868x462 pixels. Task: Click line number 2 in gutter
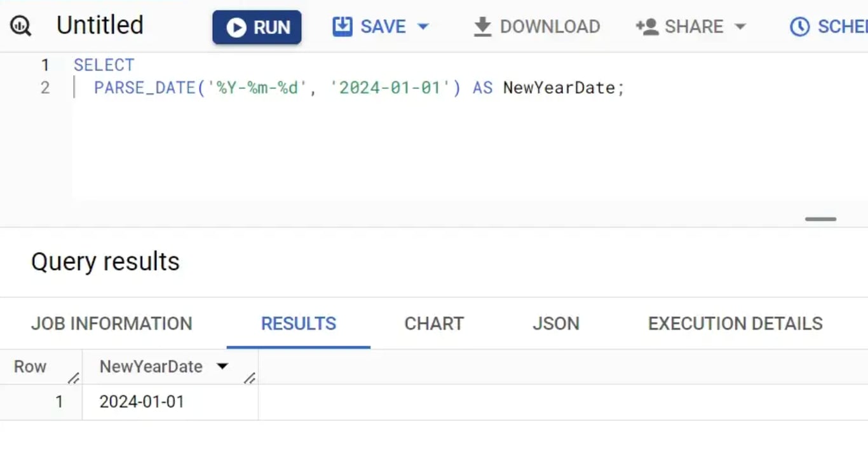(45, 87)
